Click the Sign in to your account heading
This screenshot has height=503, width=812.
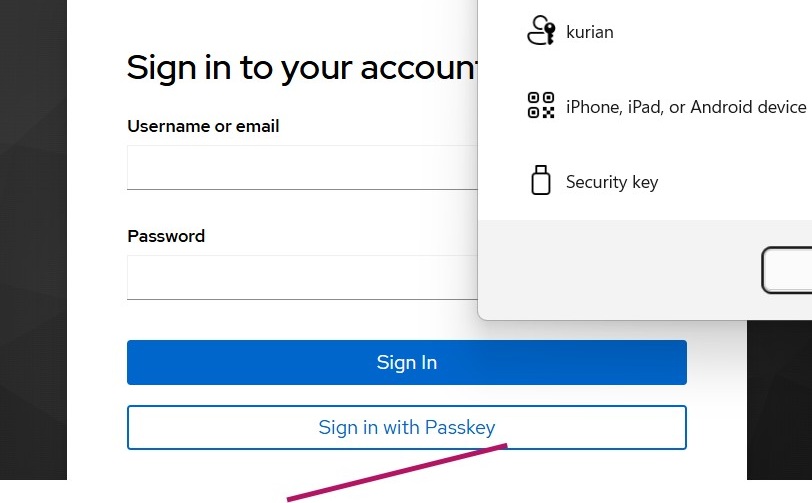(300, 68)
